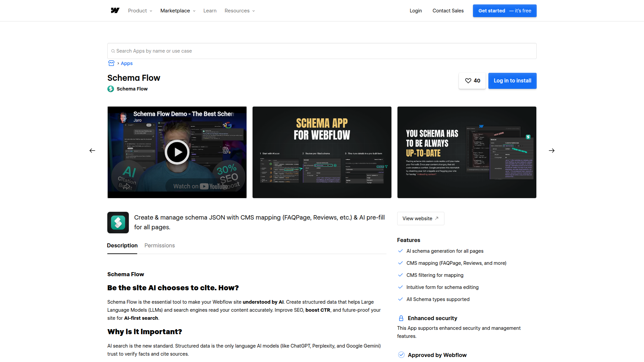Image resolution: width=644 pixels, height=362 pixels.
Task: Click Watch on YouTube in video
Action: tap(200, 186)
